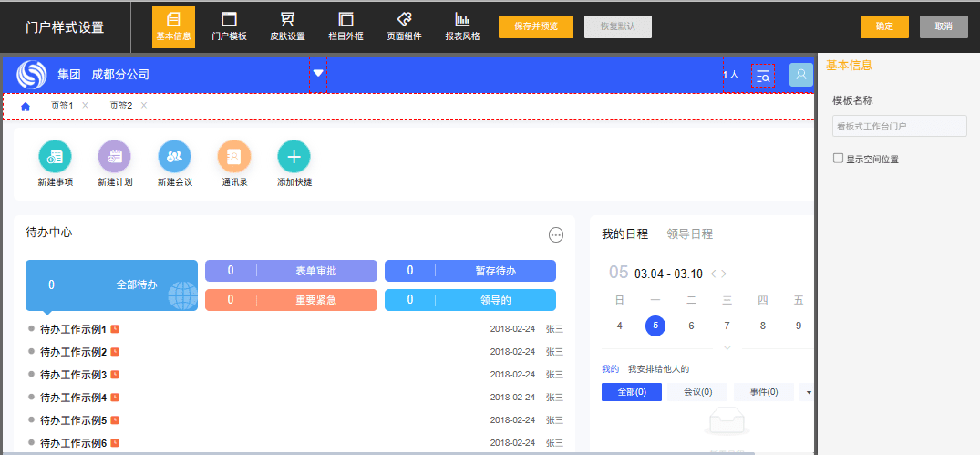Click the 添加快捷 plus icon
The width and height of the screenshot is (980, 455).
[x=294, y=156]
